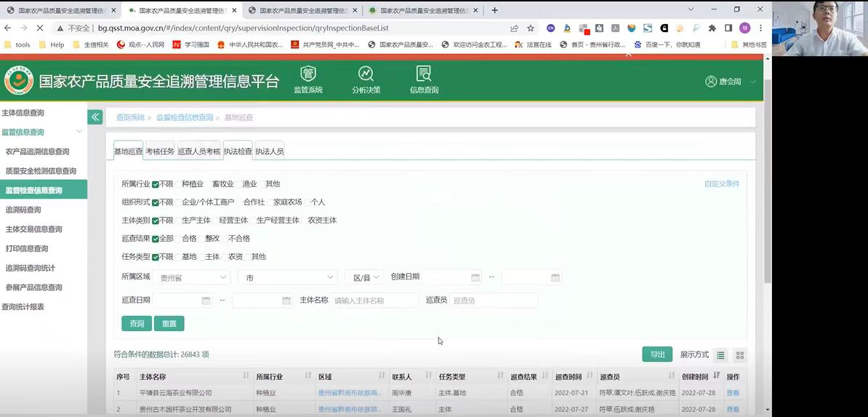
Task: Switch to 执法人员 tab
Action: tap(270, 151)
